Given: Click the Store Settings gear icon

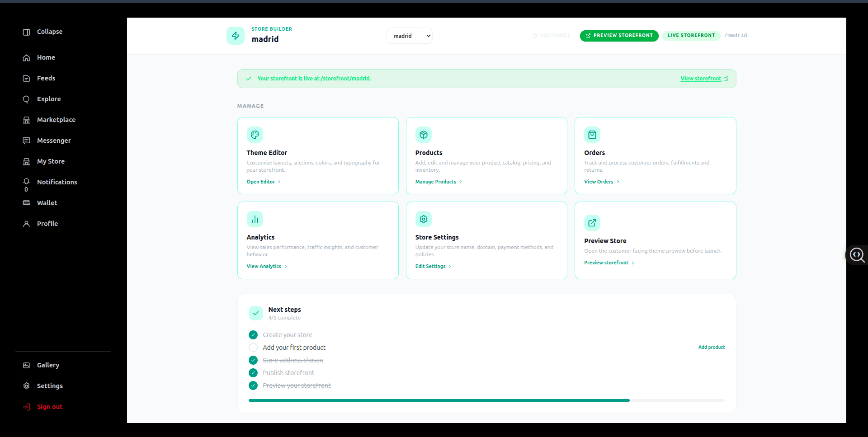Looking at the screenshot, I should tap(424, 219).
